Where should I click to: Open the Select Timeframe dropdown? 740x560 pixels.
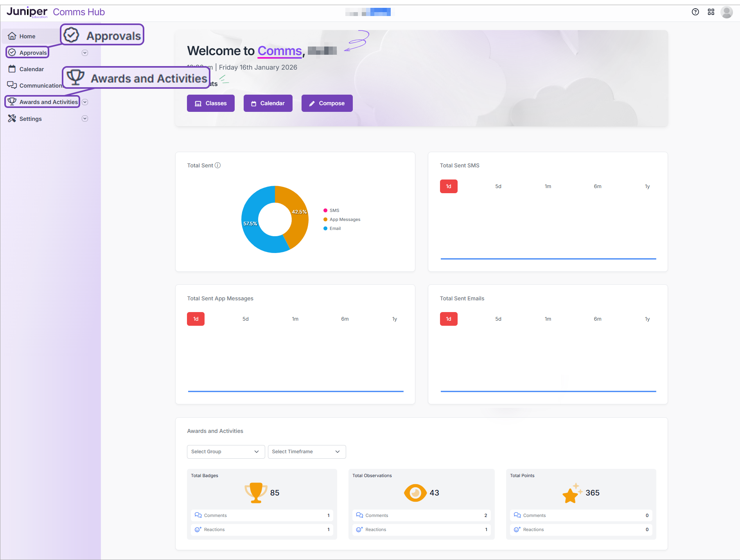307,452
